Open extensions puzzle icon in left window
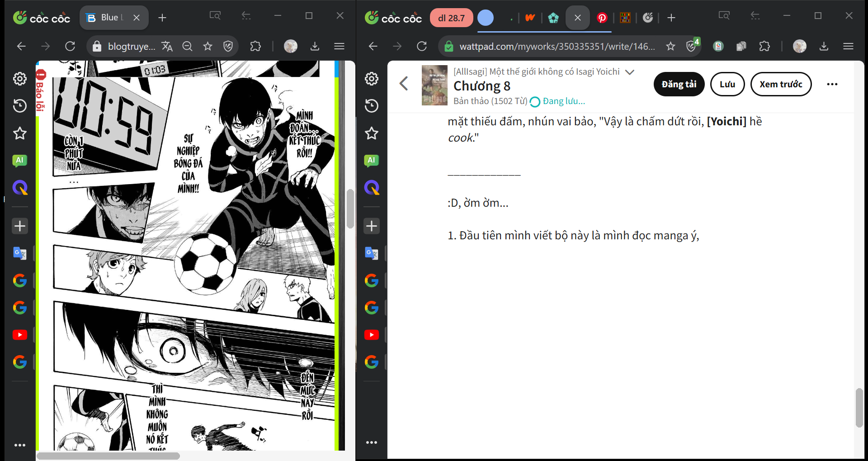 pos(255,46)
